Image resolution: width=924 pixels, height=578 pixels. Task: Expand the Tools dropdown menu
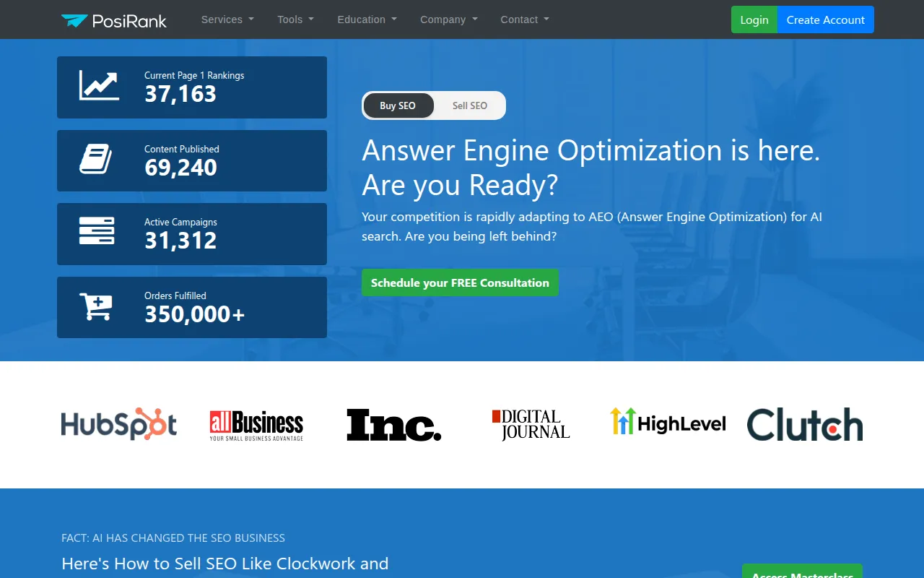click(295, 20)
